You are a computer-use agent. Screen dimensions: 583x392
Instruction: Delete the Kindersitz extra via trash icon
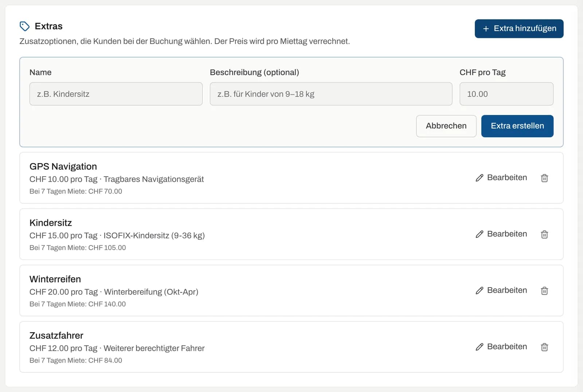[x=544, y=234]
